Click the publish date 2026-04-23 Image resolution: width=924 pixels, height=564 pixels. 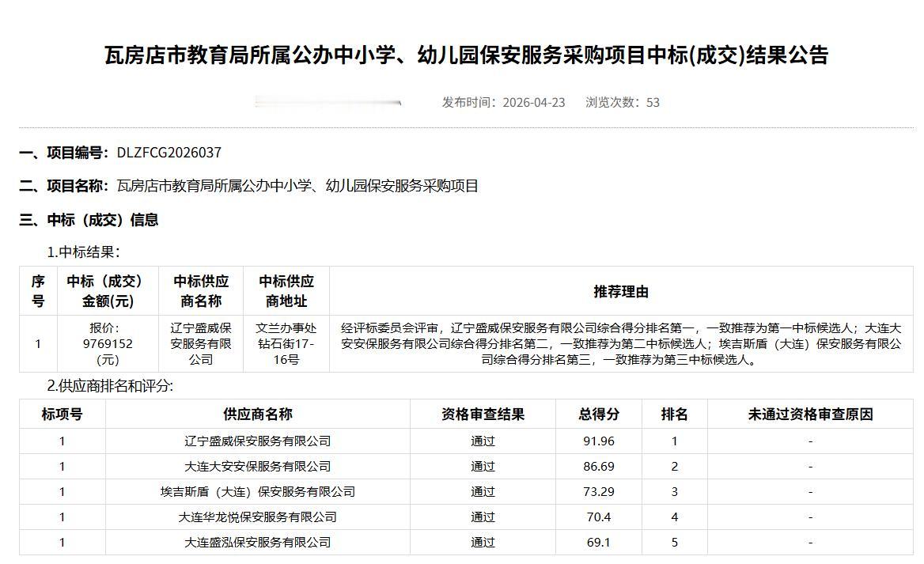coord(533,103)
